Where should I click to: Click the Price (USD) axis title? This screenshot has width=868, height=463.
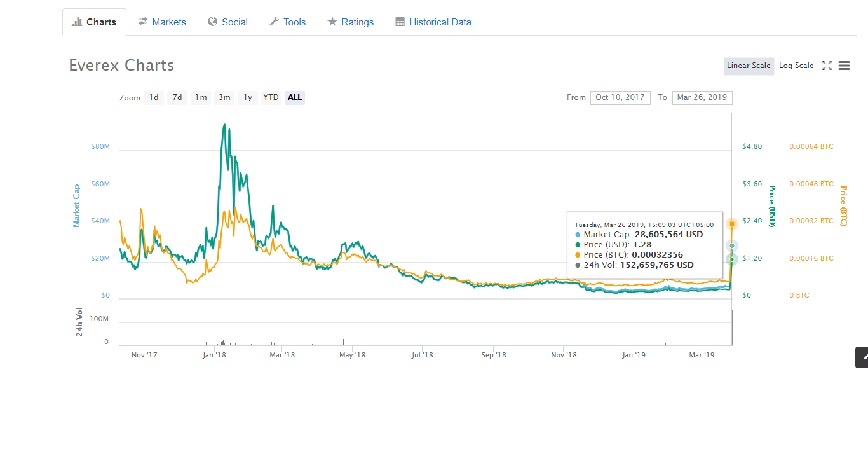[772, 206]
